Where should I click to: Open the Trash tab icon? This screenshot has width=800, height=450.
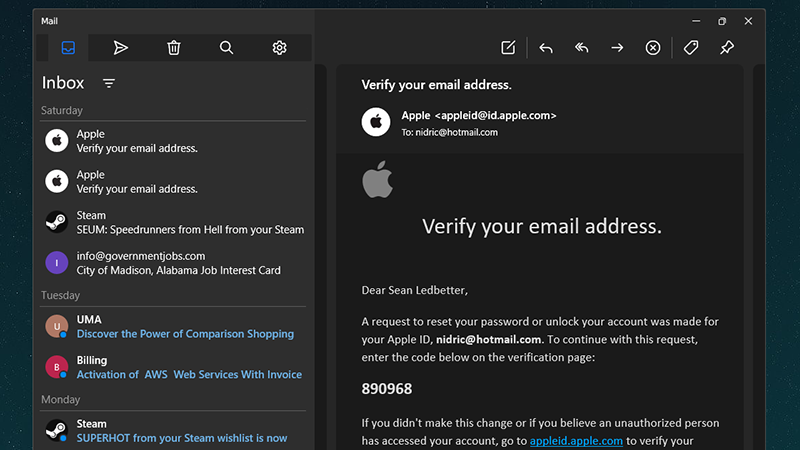coord(174,47)
